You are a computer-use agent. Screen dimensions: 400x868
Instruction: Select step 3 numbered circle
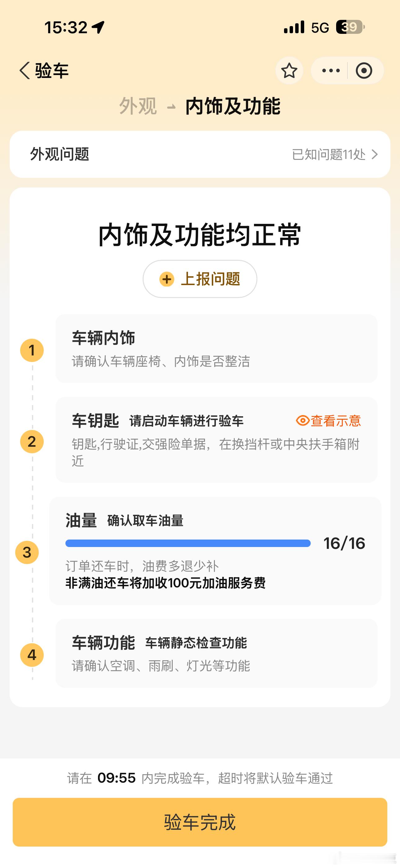point(27,552)
